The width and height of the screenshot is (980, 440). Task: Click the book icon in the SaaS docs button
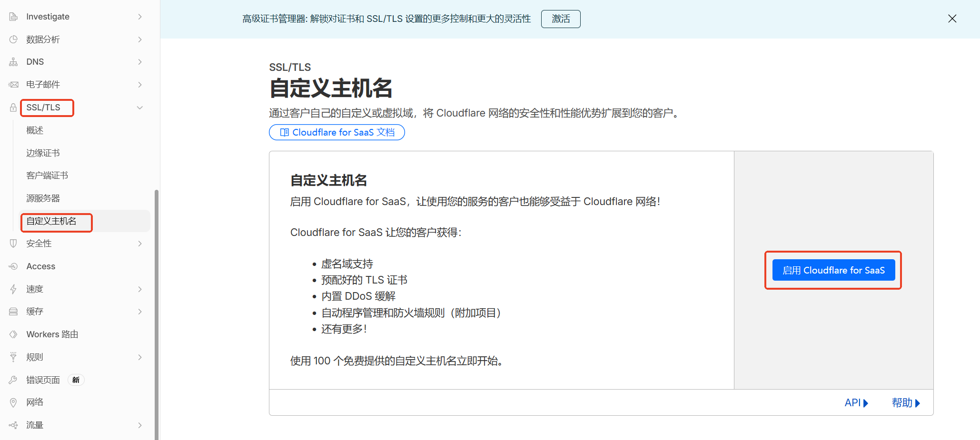coord(285,132)
